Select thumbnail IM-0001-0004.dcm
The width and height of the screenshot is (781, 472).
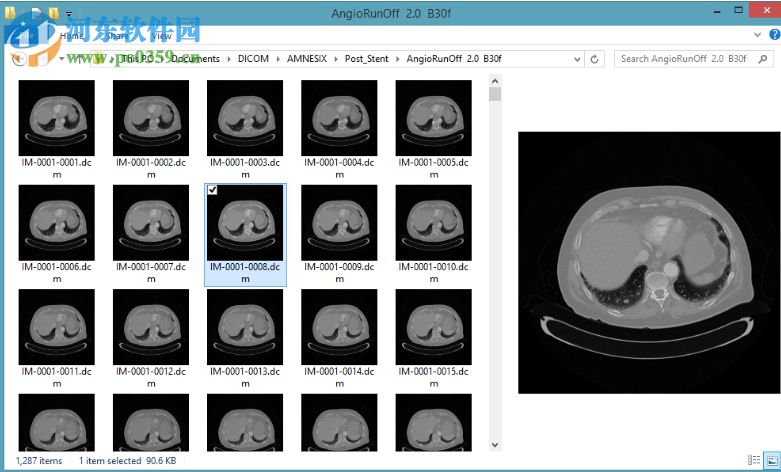339,118
